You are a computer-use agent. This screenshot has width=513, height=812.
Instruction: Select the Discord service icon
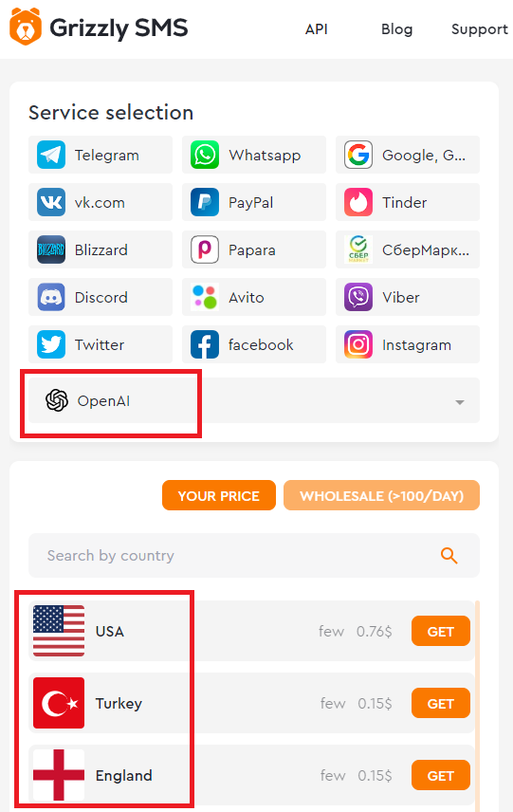(x=51, y=297)
